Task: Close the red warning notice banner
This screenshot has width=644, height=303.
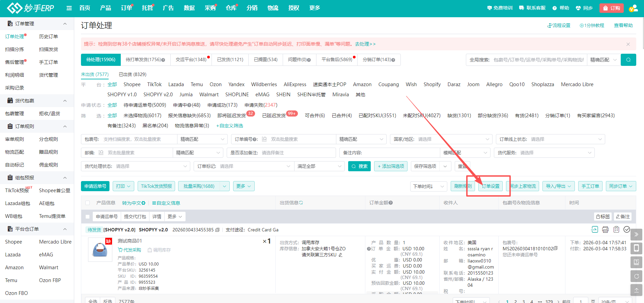Action: point(628,44)
